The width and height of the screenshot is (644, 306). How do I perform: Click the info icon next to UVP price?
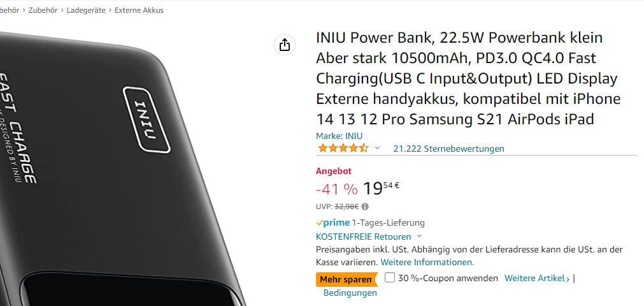tap(365, 207)
